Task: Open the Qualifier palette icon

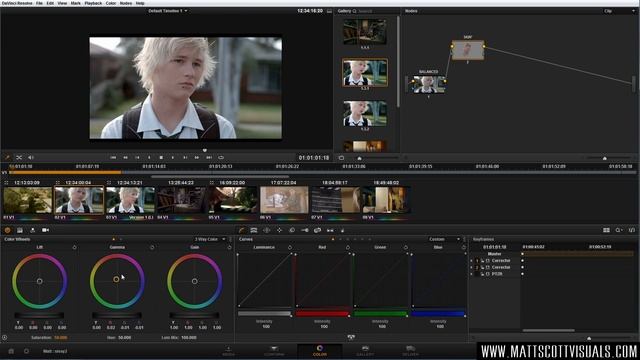Action: pos(253,230)
